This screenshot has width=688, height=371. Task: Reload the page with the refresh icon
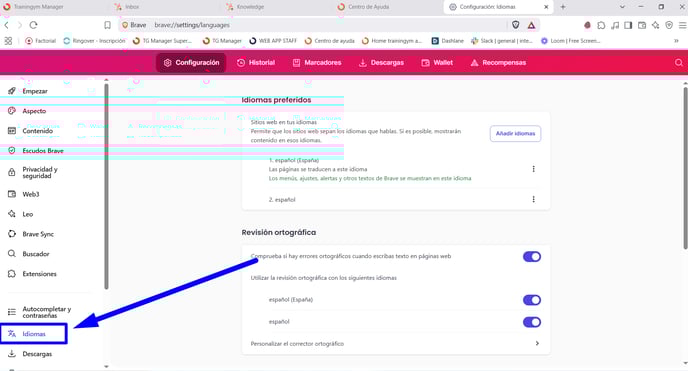coord(33,25)
